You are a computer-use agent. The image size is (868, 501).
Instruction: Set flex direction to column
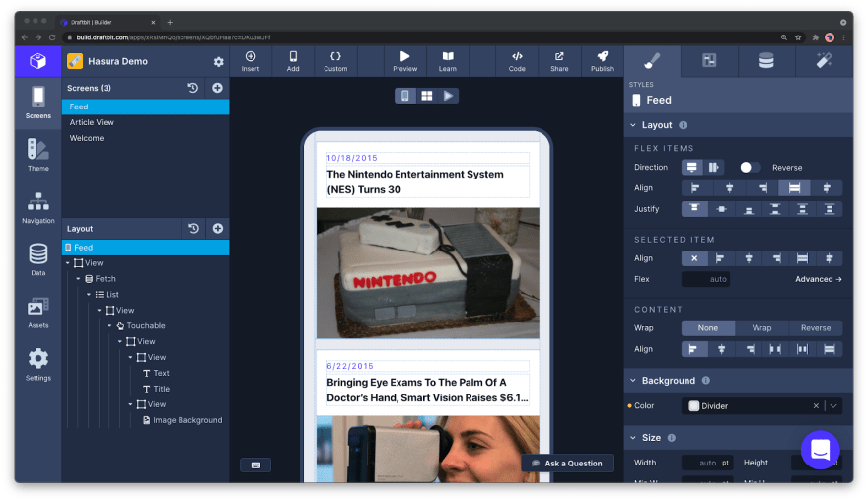[692, 168]
